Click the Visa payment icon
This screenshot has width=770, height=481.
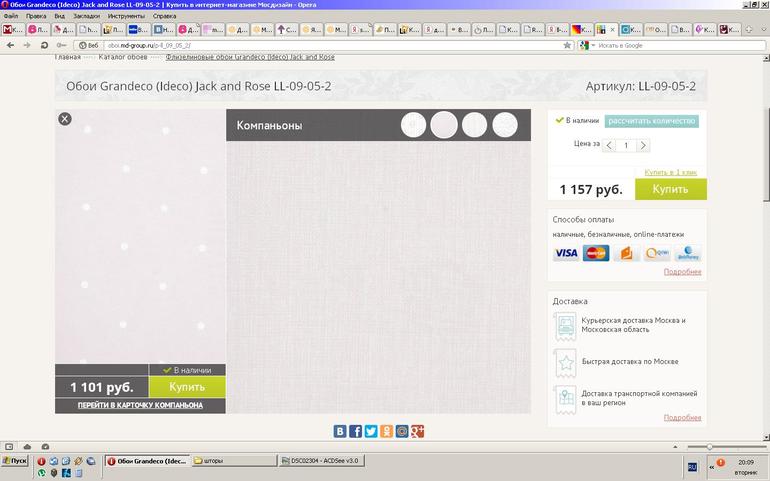click(x=566, y=253)
